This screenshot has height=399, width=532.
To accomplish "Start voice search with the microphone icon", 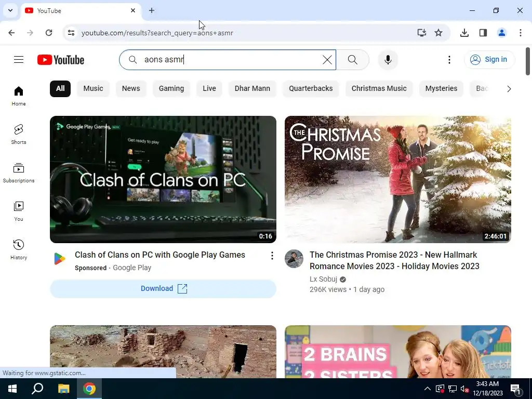I will pos(388,60).
